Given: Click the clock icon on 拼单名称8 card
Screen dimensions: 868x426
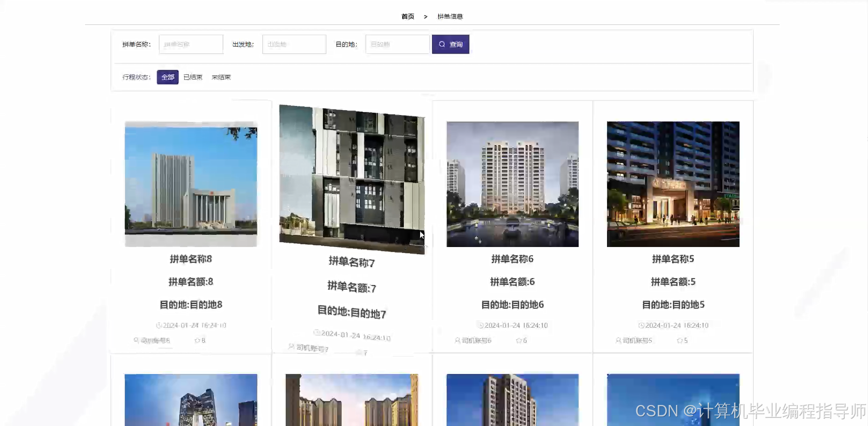Looking at the screenshot, I should click(x=158, y=325).
